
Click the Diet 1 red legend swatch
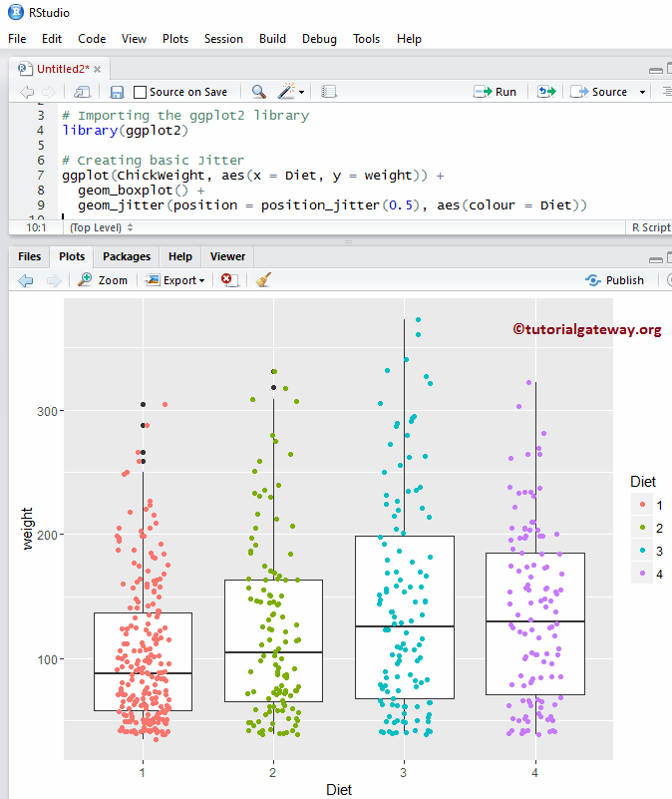coord(642,505)
